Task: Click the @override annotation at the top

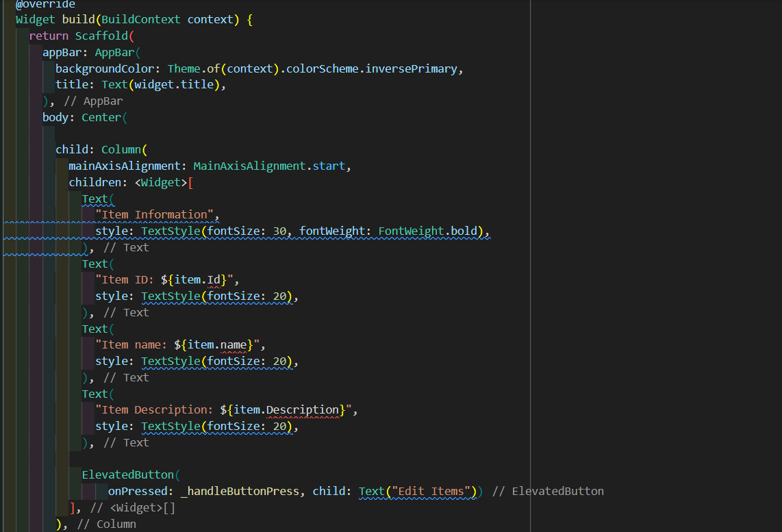Action: click(45, 4)
